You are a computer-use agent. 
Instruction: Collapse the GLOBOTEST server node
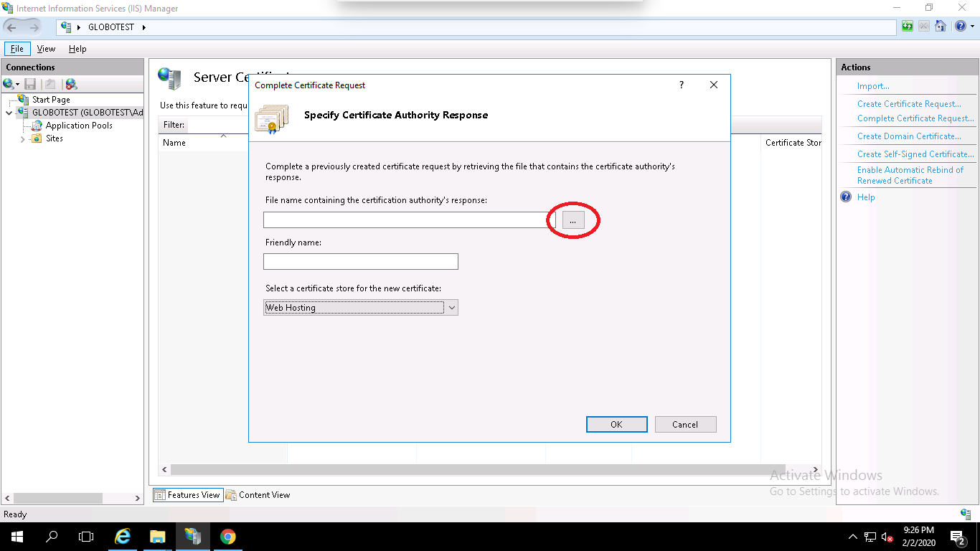(x=9, y=113)
